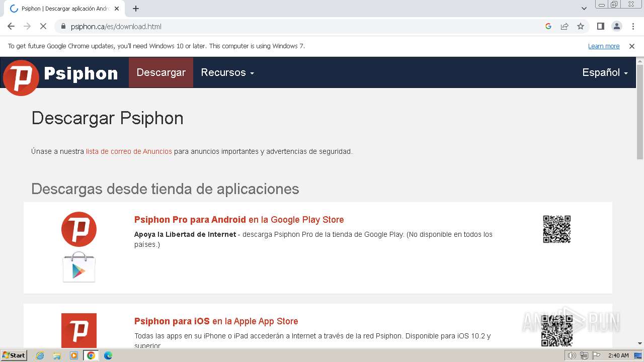Open the Windows Start menu
The width and height of the screenshot is (644, 362).
pyautogui.click(x=14, y=355)
